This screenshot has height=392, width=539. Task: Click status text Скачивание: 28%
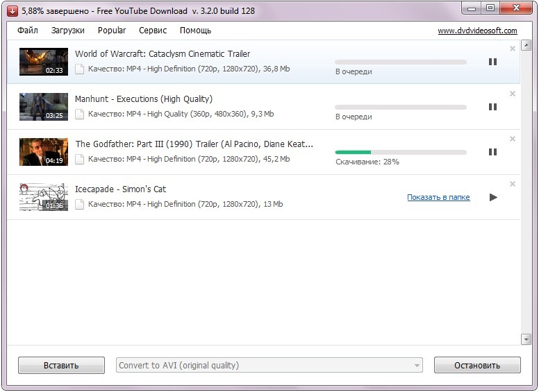tap(367, 162)
